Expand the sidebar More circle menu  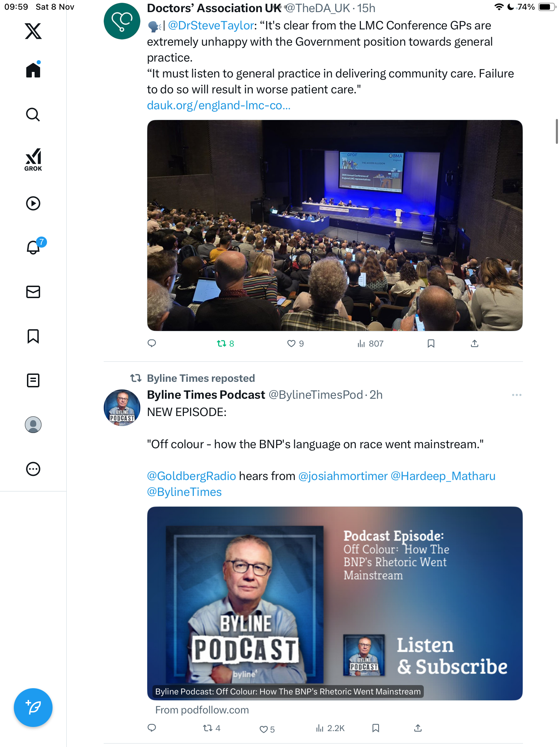[x=33, y=469]
